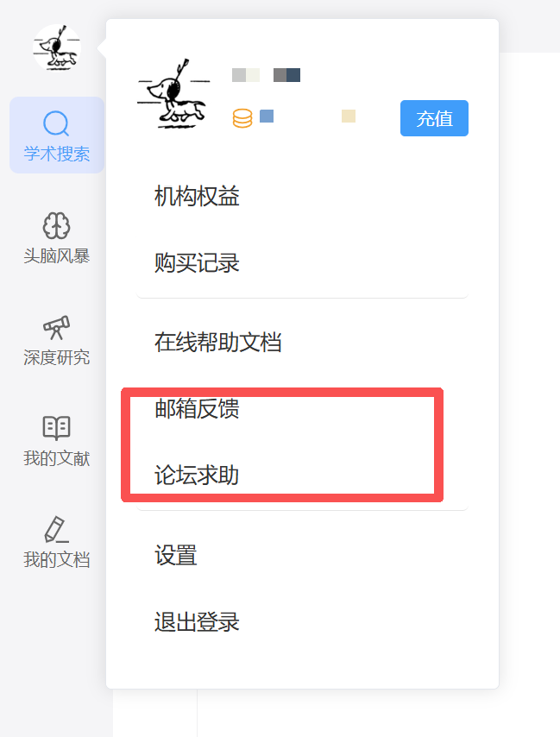The image size is (560, 737).
Task: Select the 学术搜索 magnifier icon
Action: click(56, 123)
